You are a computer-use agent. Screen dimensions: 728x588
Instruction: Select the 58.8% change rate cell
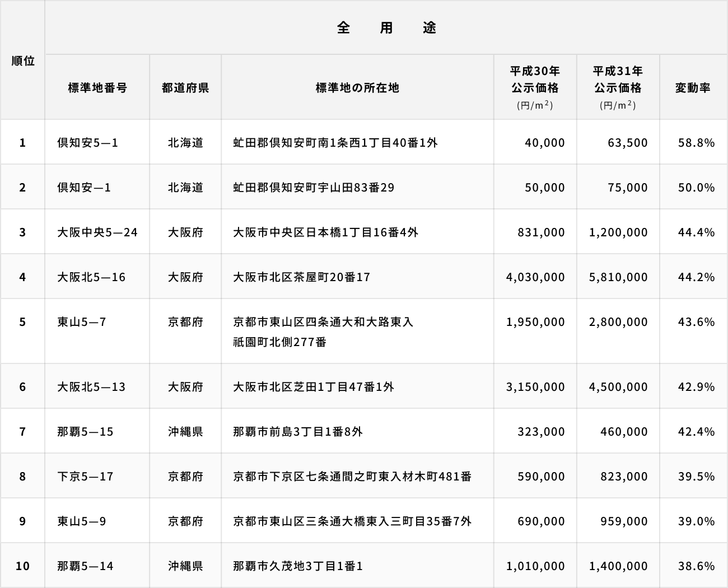[696, 143]
